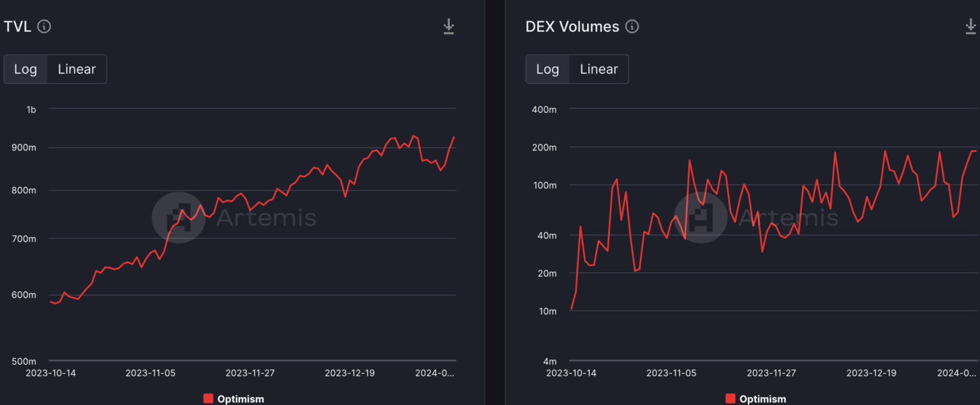Click the 2023-11-05 date label on TVL axis
This screenshot has width=980, height=405.
click(x=151, y=372)
